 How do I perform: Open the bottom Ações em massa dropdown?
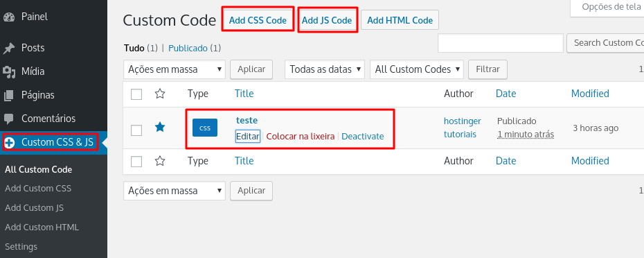pyautogui.click(x=175, y=191)
